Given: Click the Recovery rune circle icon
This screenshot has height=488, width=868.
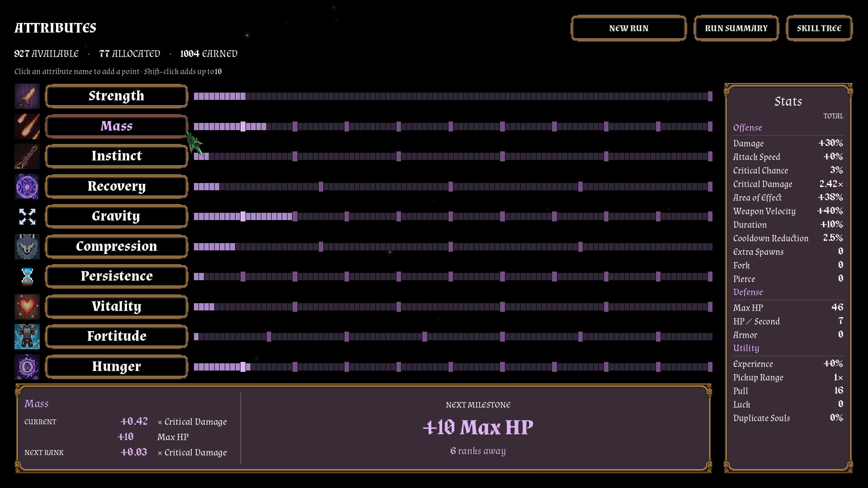Looking at the screenshot, I should [x=27, y=186].
